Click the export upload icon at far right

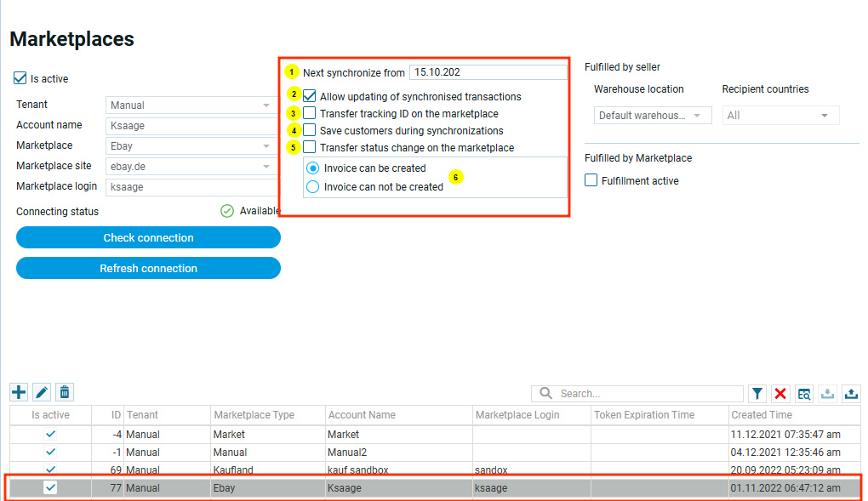click(x=851, y=393)
